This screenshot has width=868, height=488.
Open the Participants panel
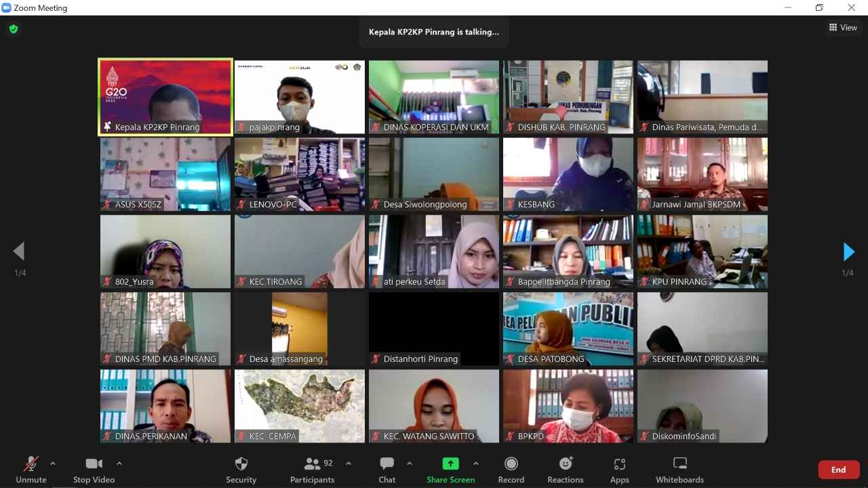[x=313, y=470]
